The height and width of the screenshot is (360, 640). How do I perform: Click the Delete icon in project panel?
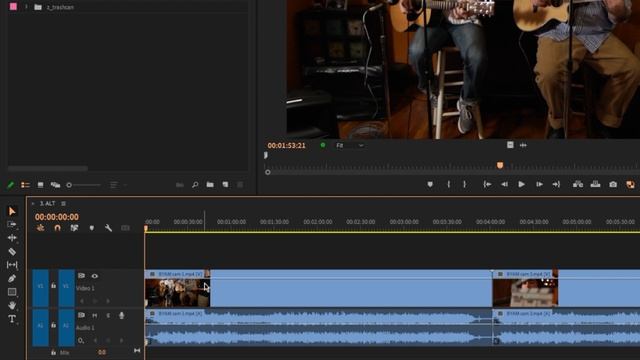point(240,185)
